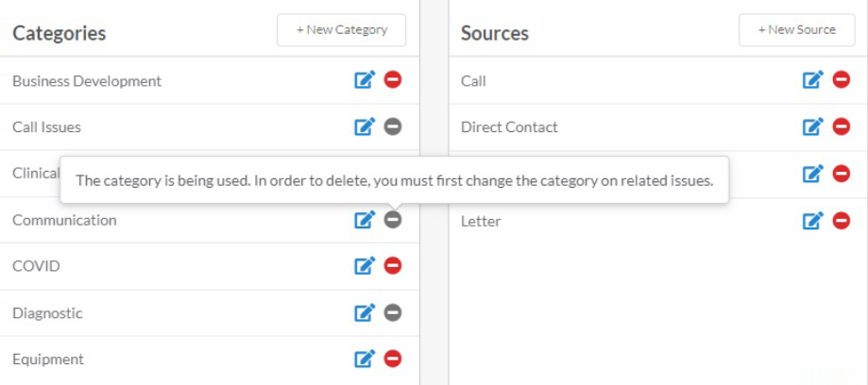Delete the Business Development category

(393, 80)
